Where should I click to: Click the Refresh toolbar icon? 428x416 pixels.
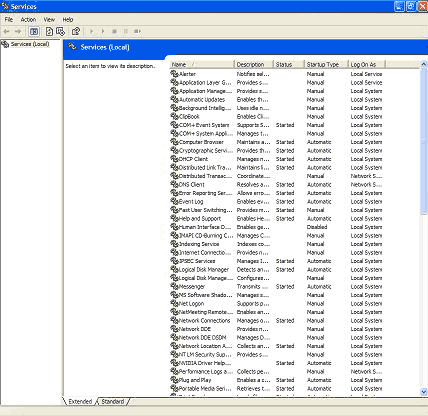[x=49, y=31]
